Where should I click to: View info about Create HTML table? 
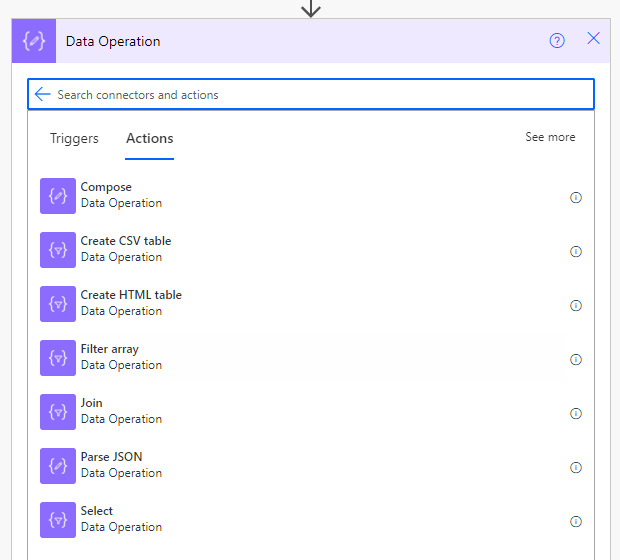click(x=576, y=306)
